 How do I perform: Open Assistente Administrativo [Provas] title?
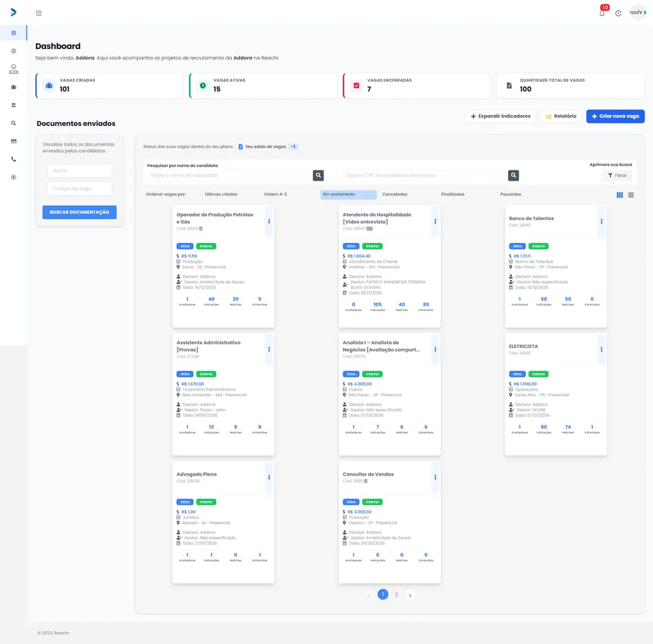209,346
